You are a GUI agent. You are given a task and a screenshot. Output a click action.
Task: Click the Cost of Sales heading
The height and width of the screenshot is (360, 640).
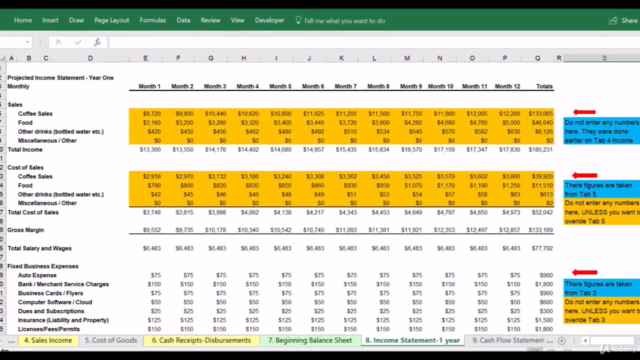[x=25, y=167]
